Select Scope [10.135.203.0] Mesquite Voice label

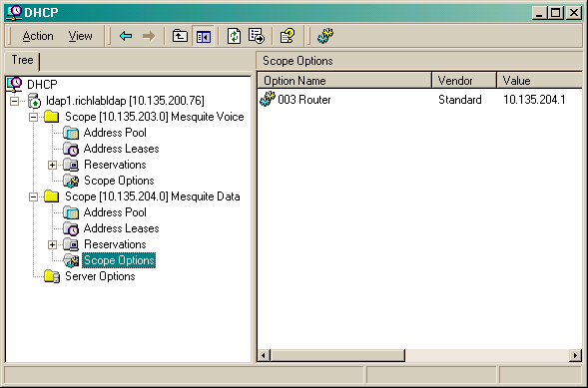coord(155,117)
